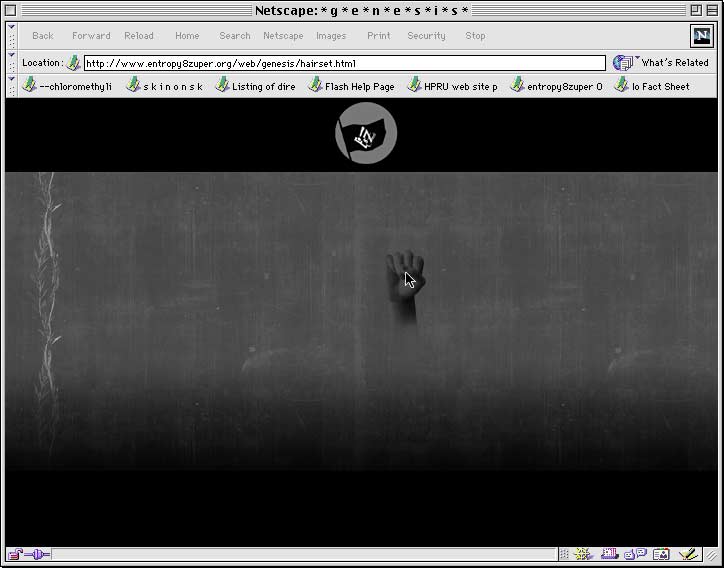Open Address Book icon in component bar
The width and height of the screenshot is (724, 568).
661,554
